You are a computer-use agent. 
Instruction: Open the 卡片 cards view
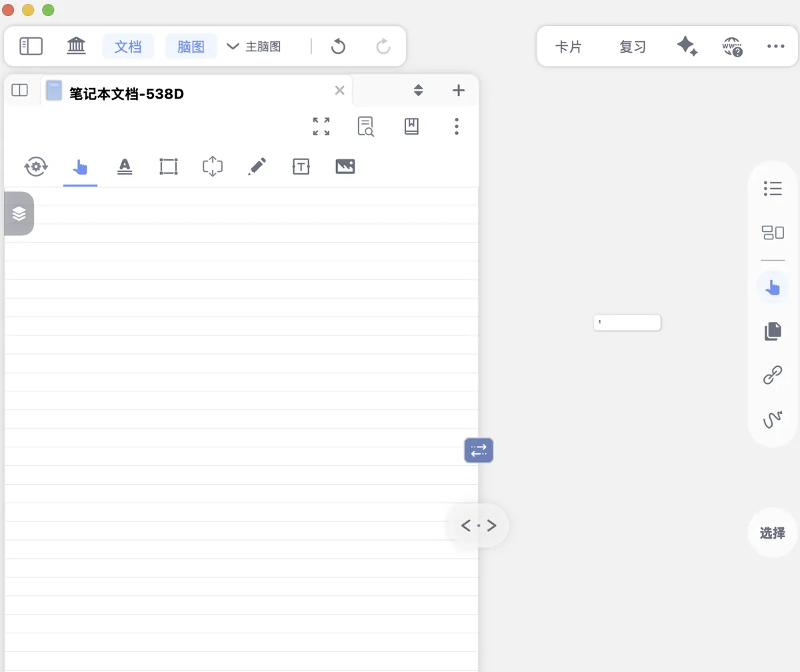tap(569, 47)
